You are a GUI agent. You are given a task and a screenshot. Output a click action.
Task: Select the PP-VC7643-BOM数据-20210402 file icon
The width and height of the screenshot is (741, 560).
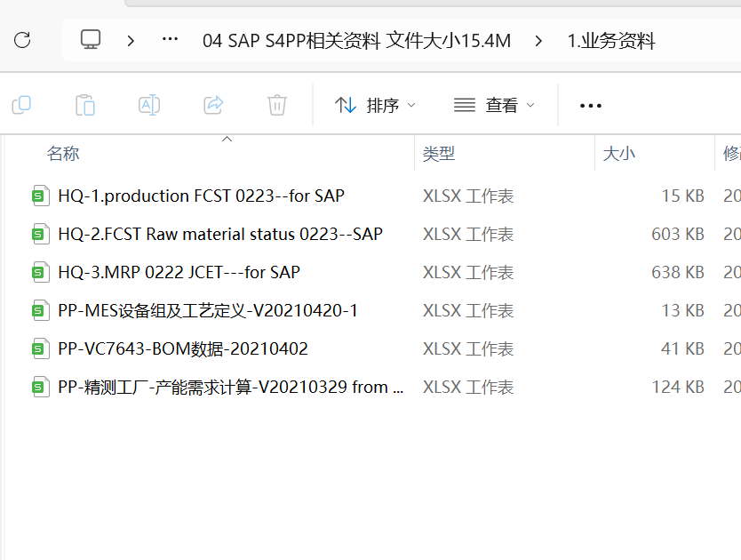click(40, 349)
